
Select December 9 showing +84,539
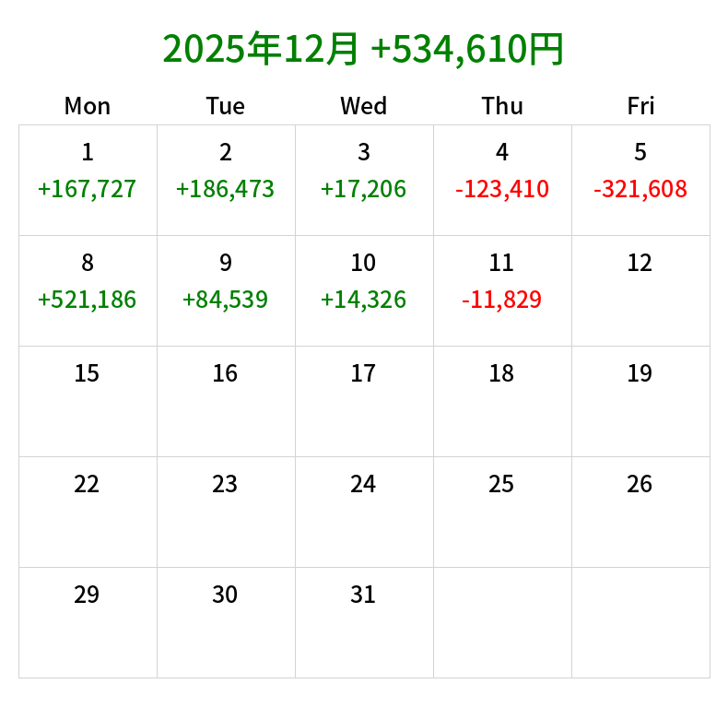226,290
